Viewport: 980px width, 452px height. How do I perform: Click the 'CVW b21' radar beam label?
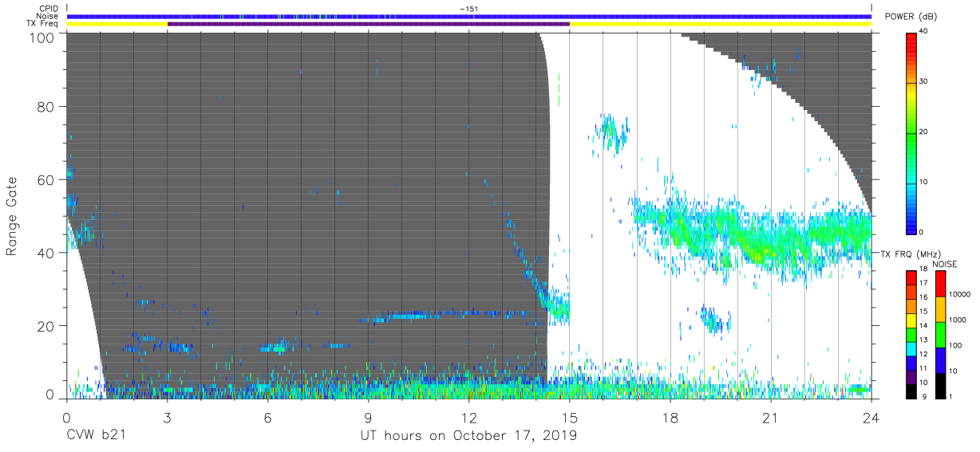(96, 435)
